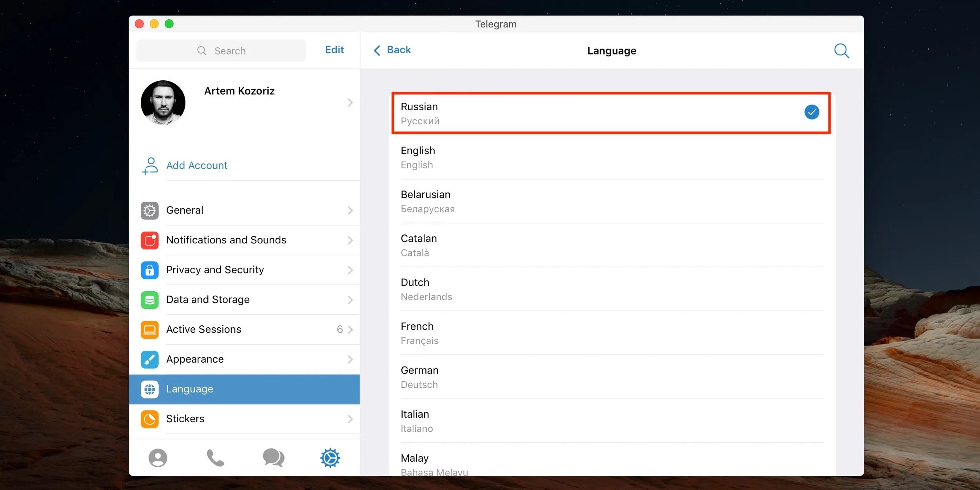Viewport: 980px width, 490px height.
Task: Open General settings label
Action: click(185, 211)
